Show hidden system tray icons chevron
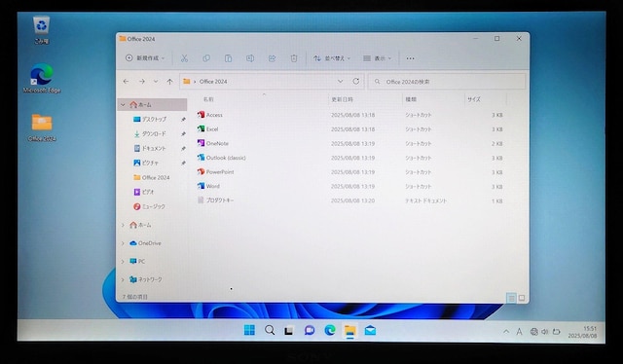 tap(506, 332)
